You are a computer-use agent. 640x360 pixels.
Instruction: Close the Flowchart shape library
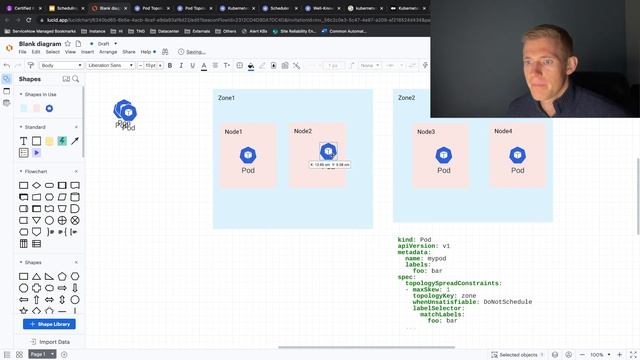pos(76,171)
